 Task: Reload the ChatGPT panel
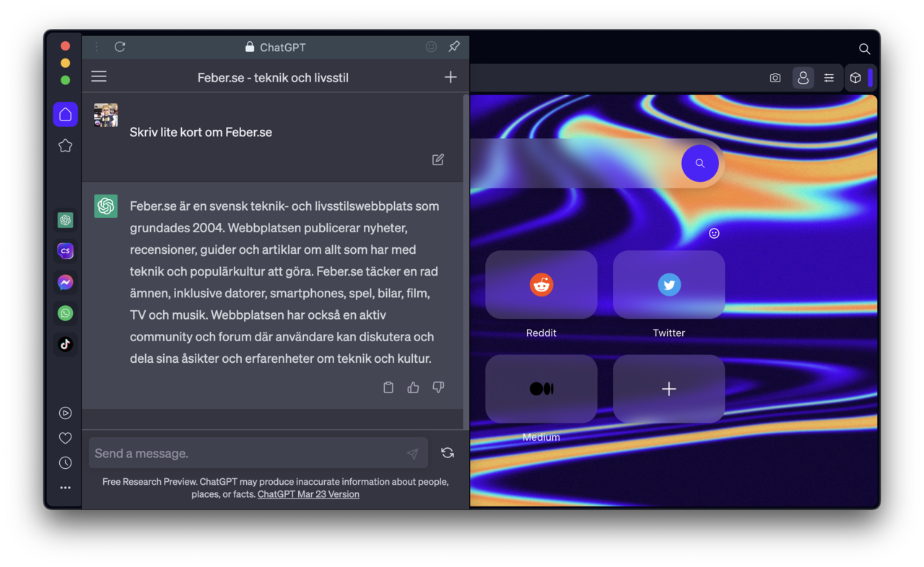[120, 47]
